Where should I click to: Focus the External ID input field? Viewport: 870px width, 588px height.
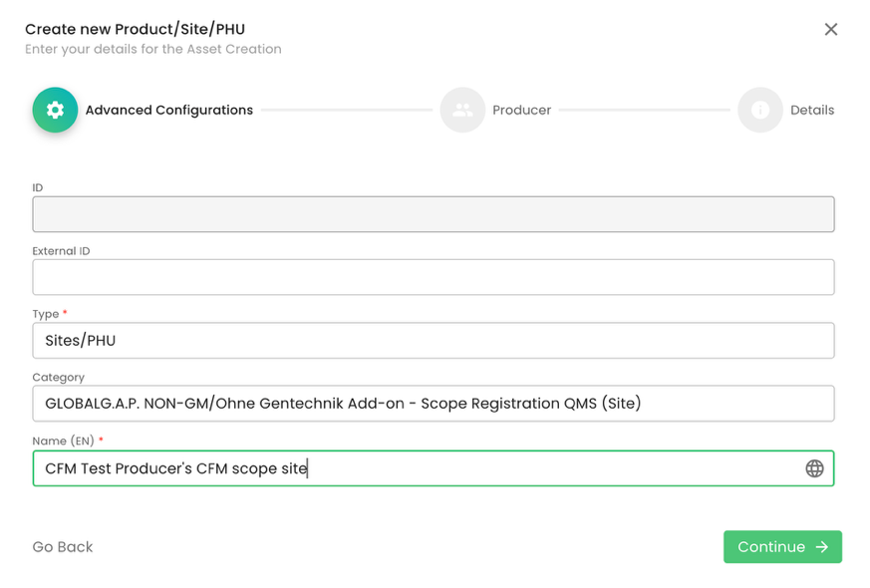click(433, 277)
